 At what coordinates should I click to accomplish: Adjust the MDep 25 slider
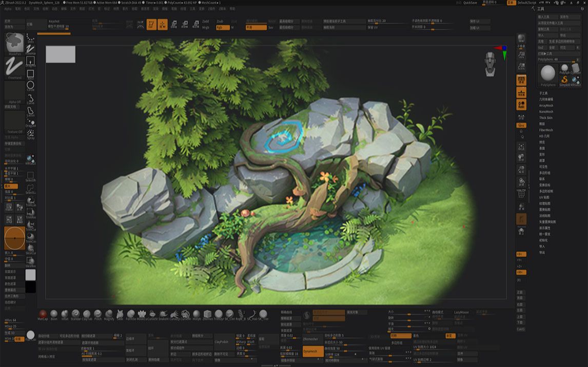coord(14,327)
